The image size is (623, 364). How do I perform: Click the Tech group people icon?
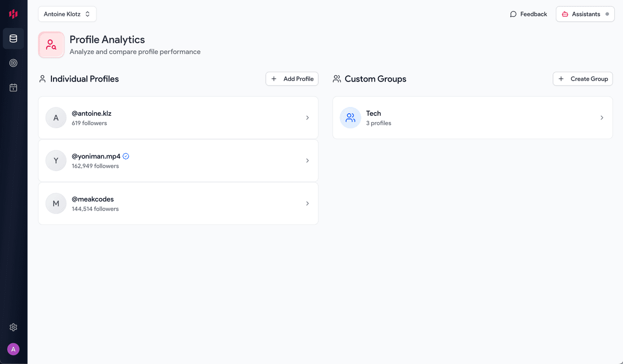click(350, 118)
